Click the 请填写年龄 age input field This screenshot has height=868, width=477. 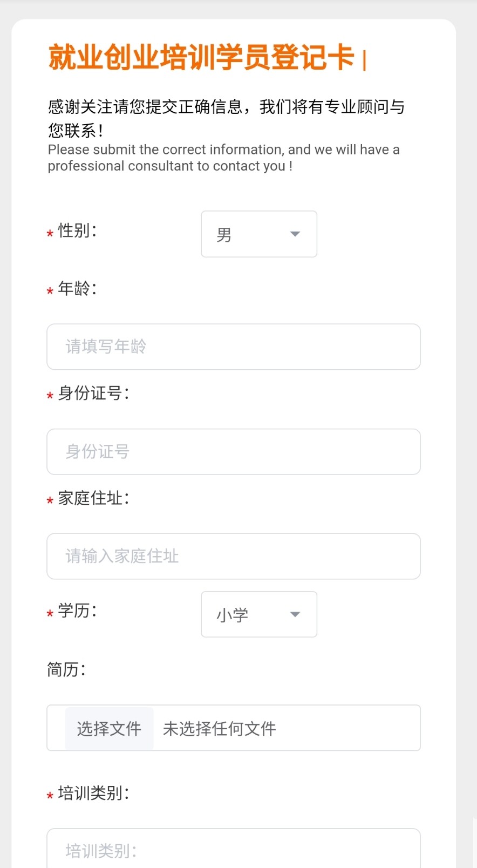233,347
